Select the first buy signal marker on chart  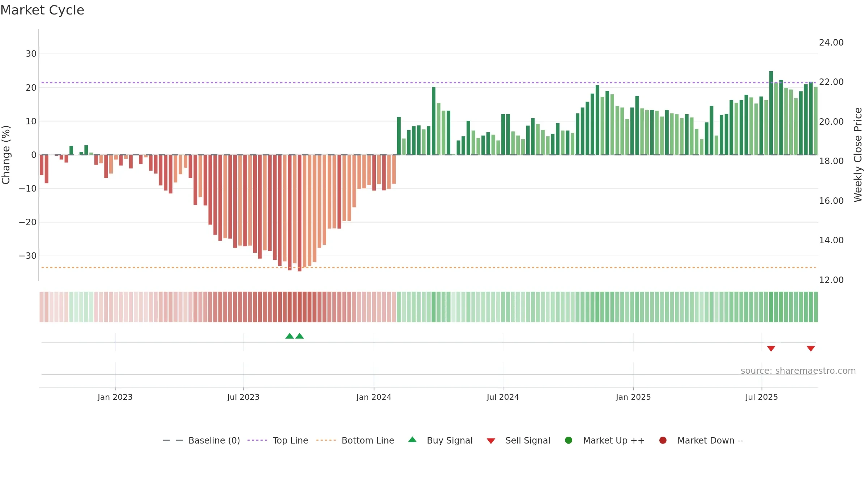click(290, 336)
